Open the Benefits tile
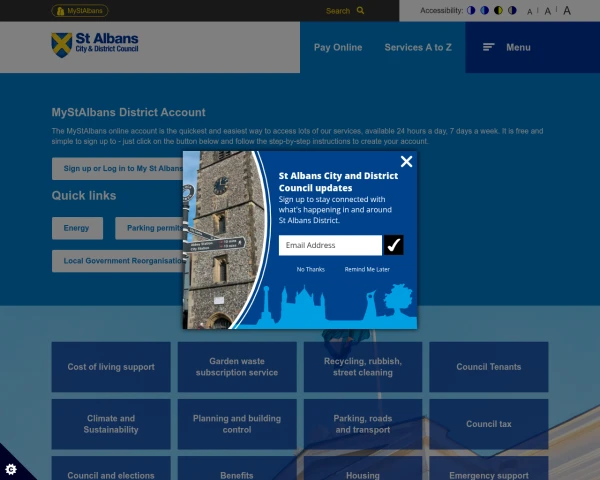 tap(237, 468)
